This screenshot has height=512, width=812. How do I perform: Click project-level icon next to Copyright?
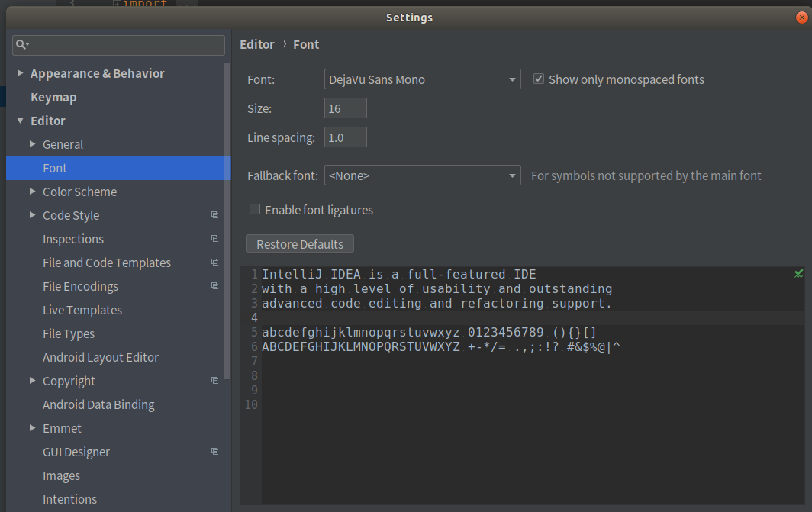pos(215,381)
